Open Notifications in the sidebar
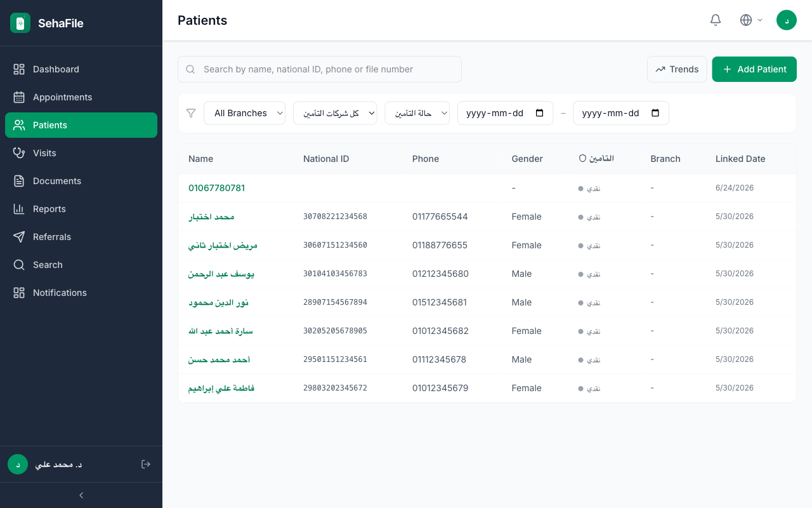812x508 pixels. (x=81, y=293)
